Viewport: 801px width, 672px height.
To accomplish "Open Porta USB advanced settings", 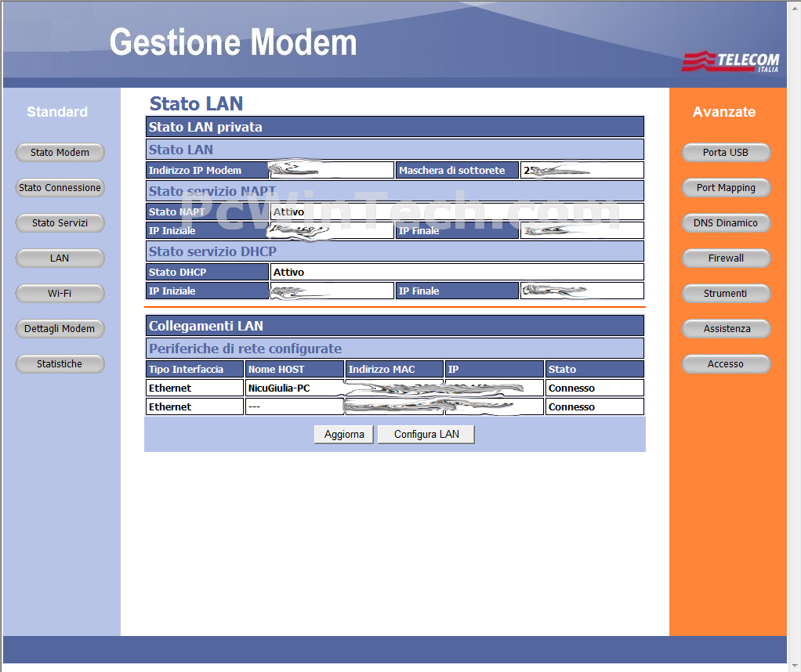I will (726, 152).
